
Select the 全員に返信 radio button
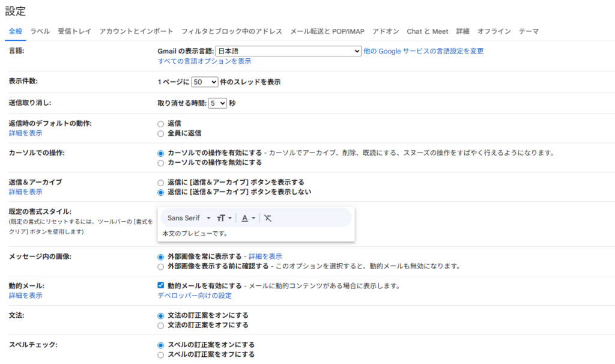click(160, 133)
